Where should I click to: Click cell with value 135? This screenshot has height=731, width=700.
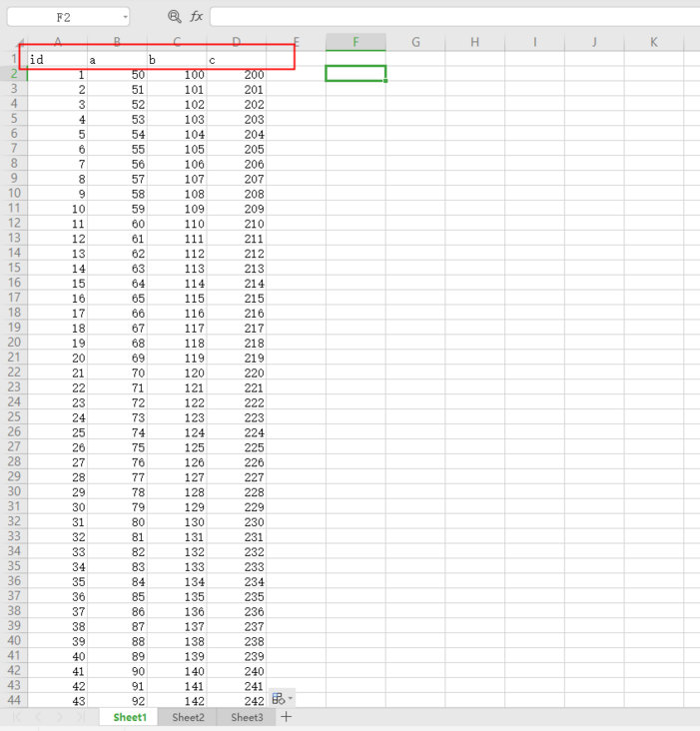[x=177, y=597]
